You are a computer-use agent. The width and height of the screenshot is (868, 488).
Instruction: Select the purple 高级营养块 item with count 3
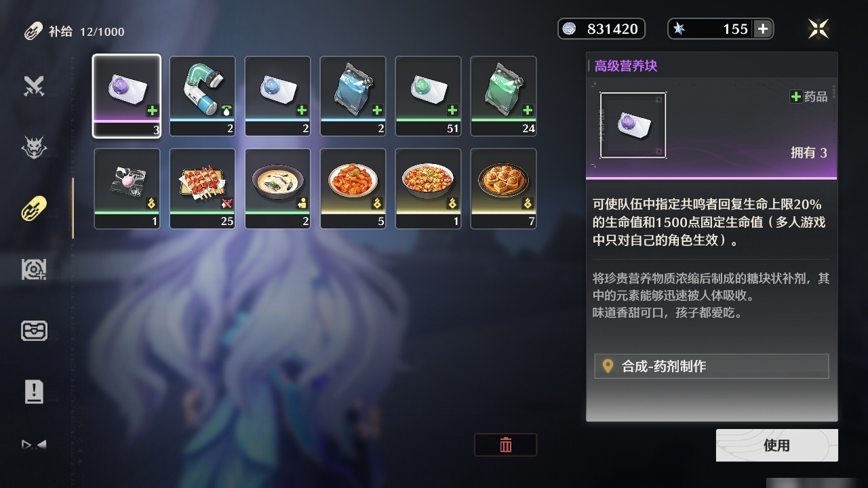pos(127,96)
